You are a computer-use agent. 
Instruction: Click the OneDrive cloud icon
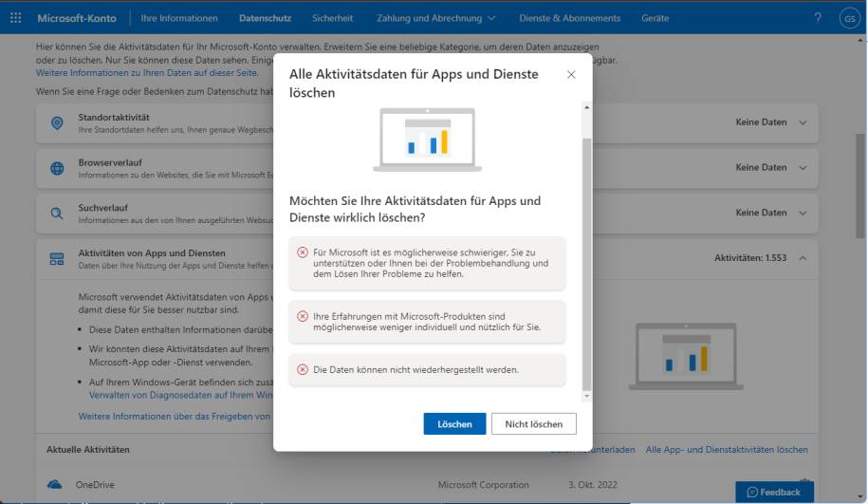(55, 485)
